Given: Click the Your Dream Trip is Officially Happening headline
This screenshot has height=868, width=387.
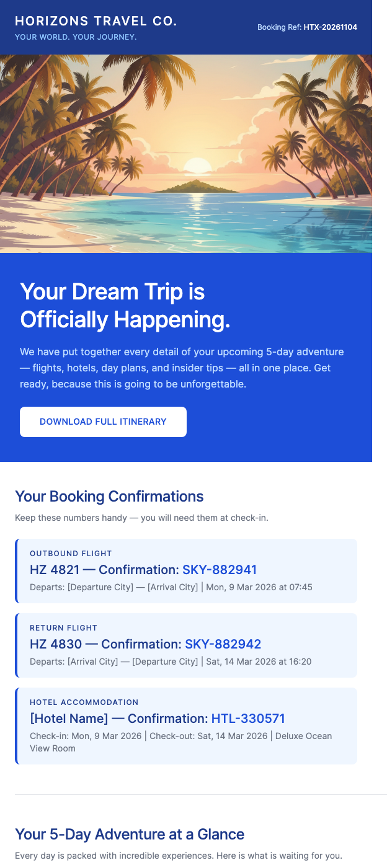Looking at the screenshot, I should pyautogui.click(x=124, y=306).
